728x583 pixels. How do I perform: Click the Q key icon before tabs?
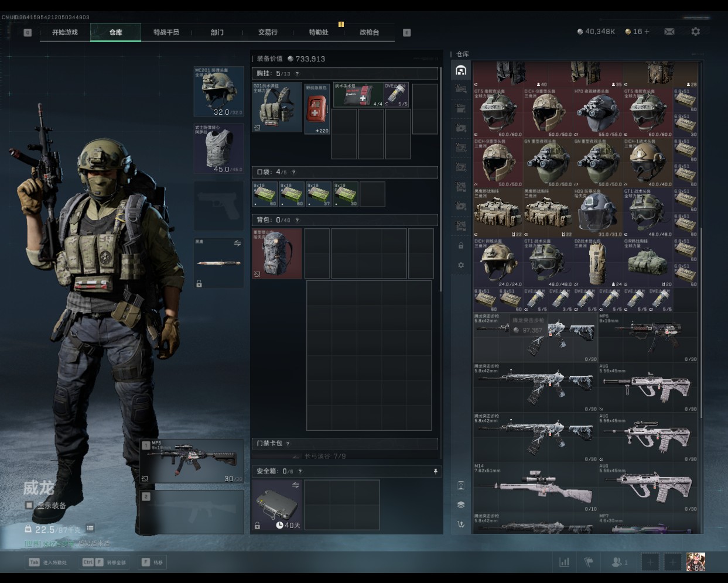28,32
